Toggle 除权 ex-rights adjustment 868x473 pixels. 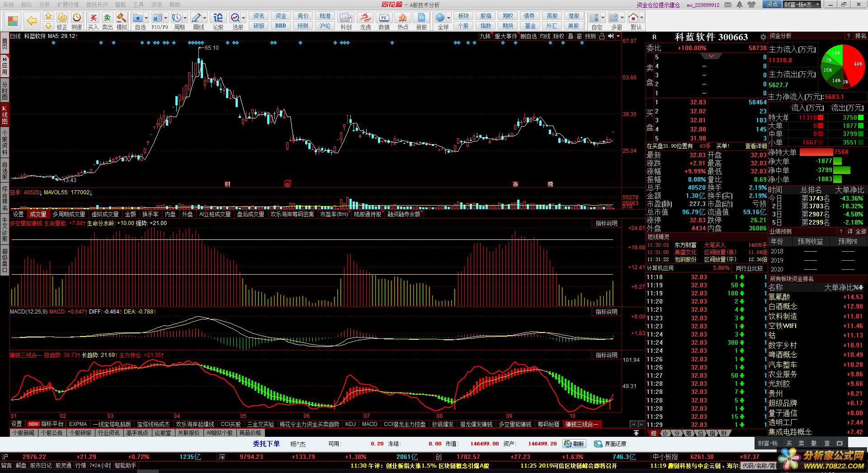tap(559, 36)
